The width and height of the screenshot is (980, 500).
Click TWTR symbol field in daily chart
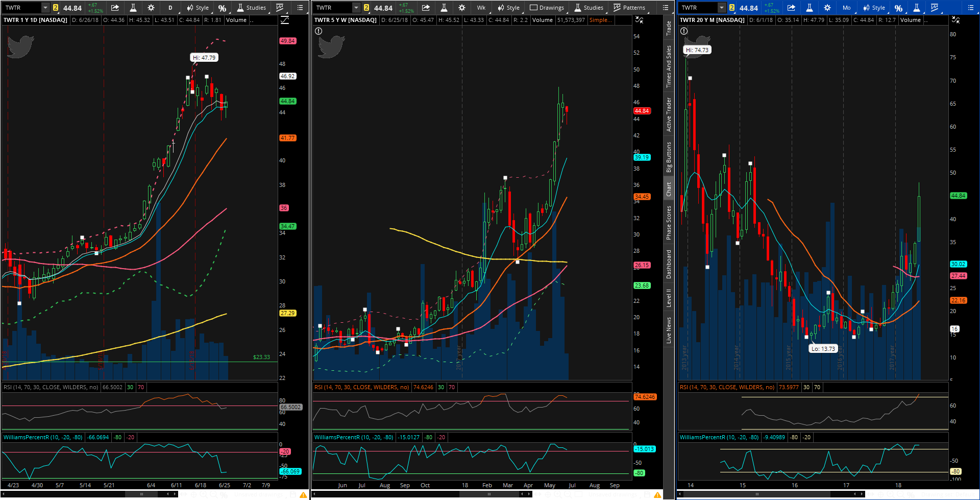pos(22,8)
